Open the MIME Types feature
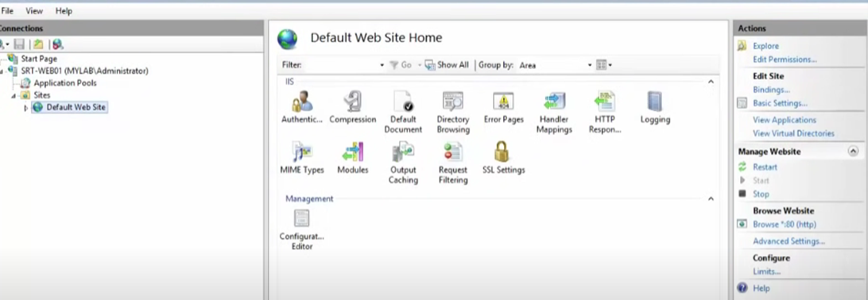This screenshot has height=300, width=868. pyautogui.click(x=302, y=152)
